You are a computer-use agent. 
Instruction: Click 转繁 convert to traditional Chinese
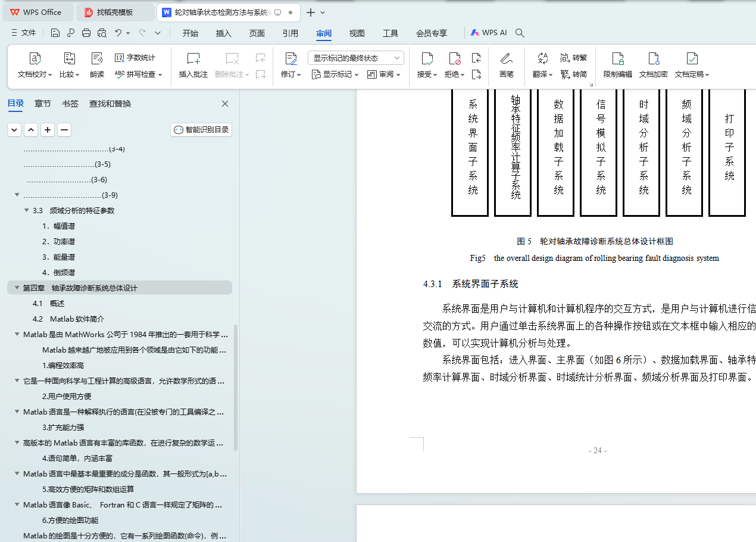click(x=574, y=58)
